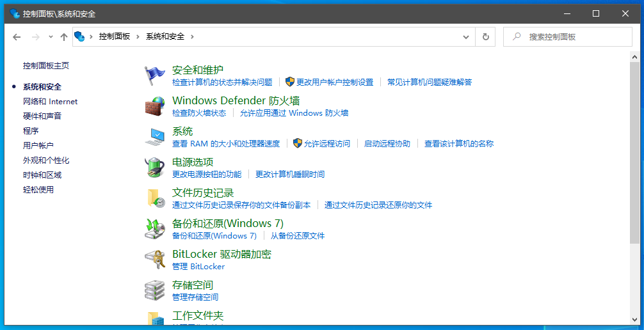Image resolution: width=644 pixels, height=330 pixels.
Task: Click the vertical scrollbar thumb
Action: click(x=634, y=153)
